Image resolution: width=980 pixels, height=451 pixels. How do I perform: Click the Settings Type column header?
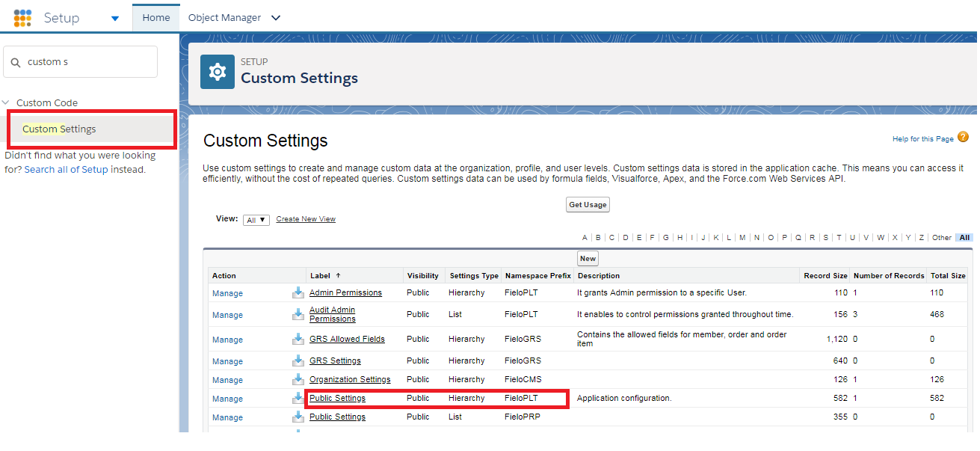point(474,276)
